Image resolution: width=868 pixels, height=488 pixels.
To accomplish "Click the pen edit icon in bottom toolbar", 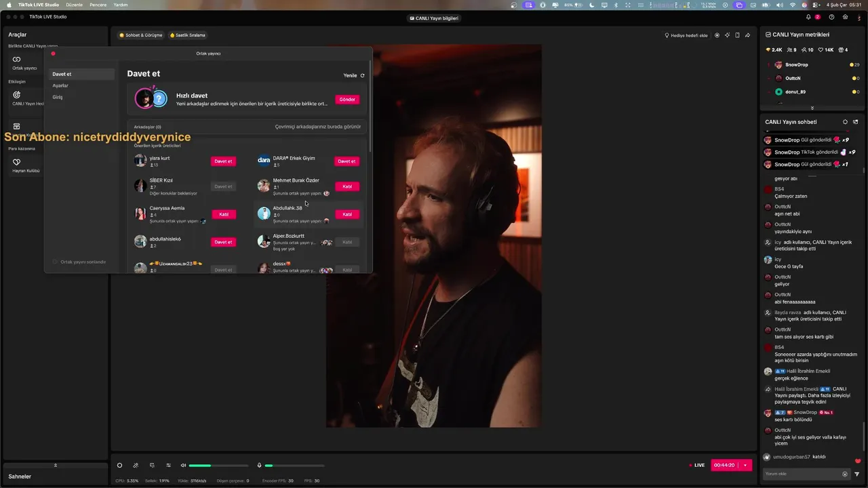I will pyautogui.click(x=136, y=465).
